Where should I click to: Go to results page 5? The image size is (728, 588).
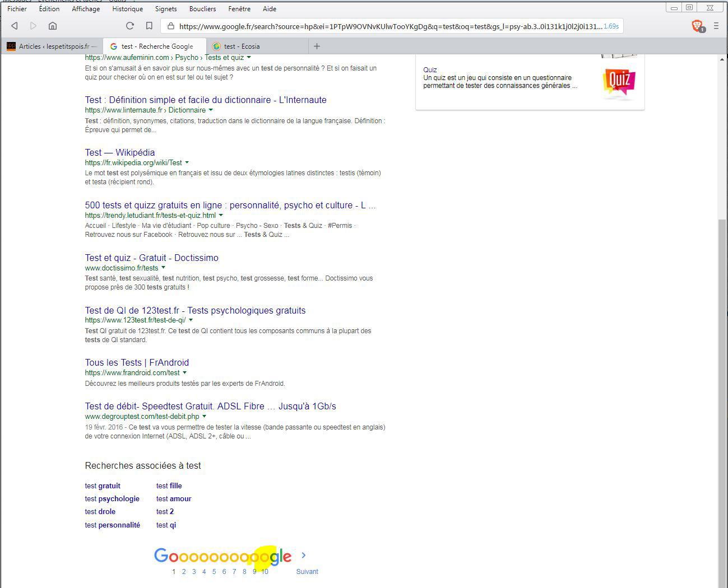pos(214,572)
